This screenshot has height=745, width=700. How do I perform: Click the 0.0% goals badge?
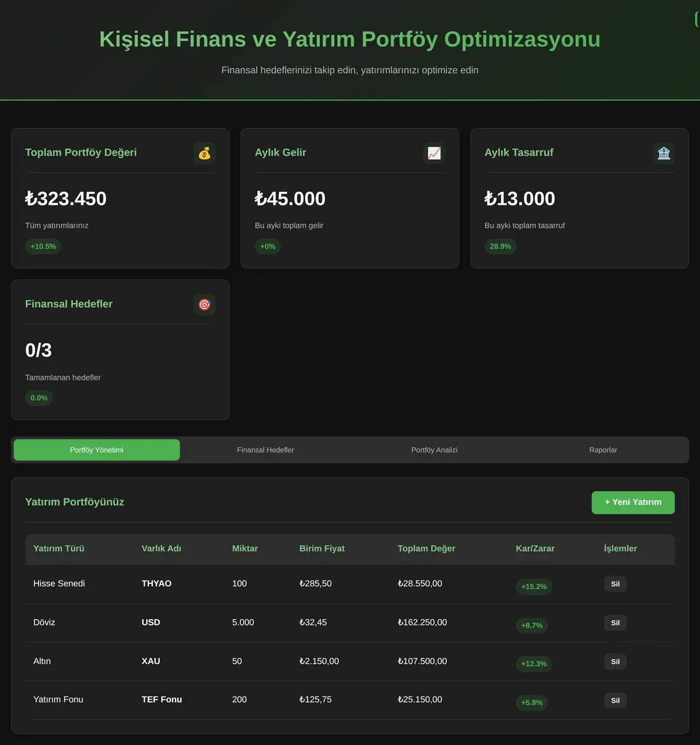(39, 398)
